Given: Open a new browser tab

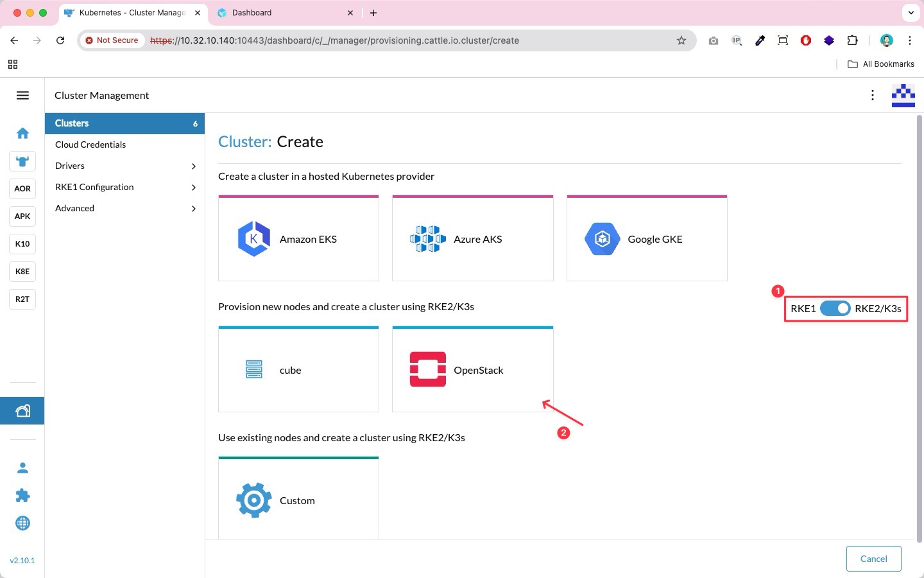Looking at the screenshot, I should click(373, 13).
